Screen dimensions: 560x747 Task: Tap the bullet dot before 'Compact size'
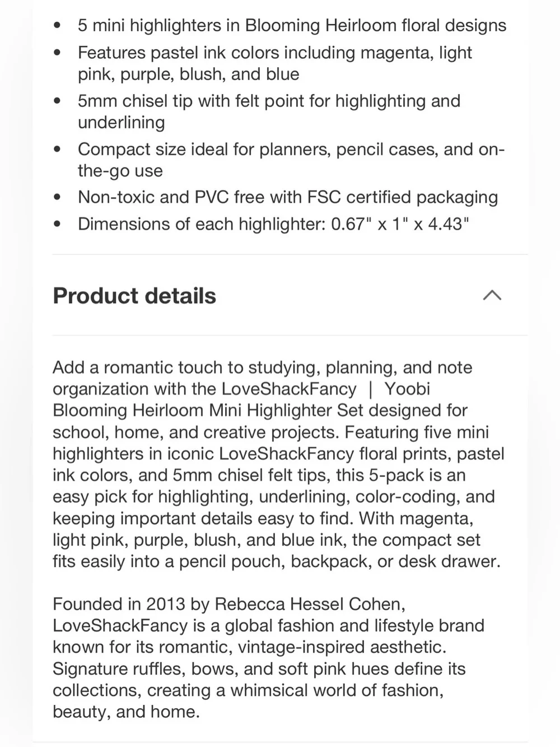57,150
